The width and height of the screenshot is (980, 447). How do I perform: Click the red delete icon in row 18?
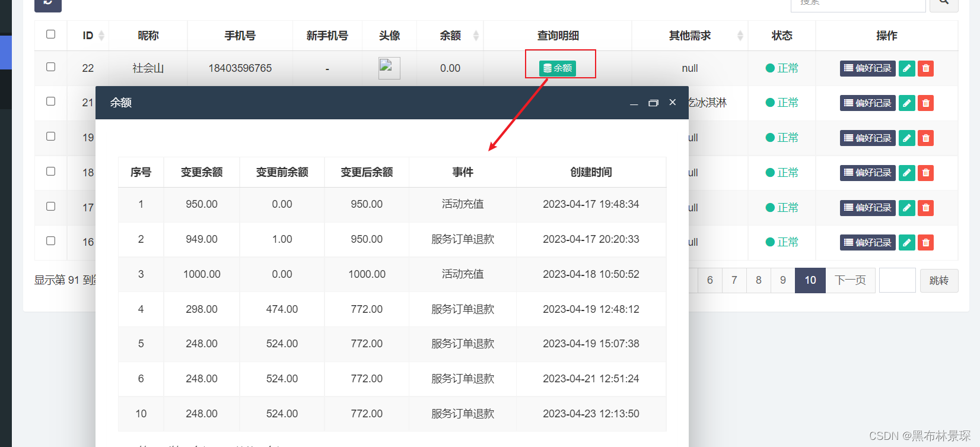point(925,173)
